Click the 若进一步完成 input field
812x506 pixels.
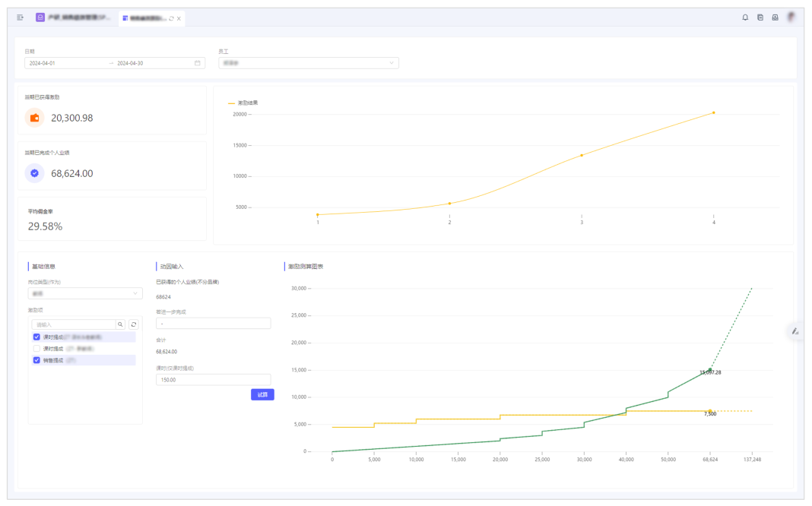(213, 324)
